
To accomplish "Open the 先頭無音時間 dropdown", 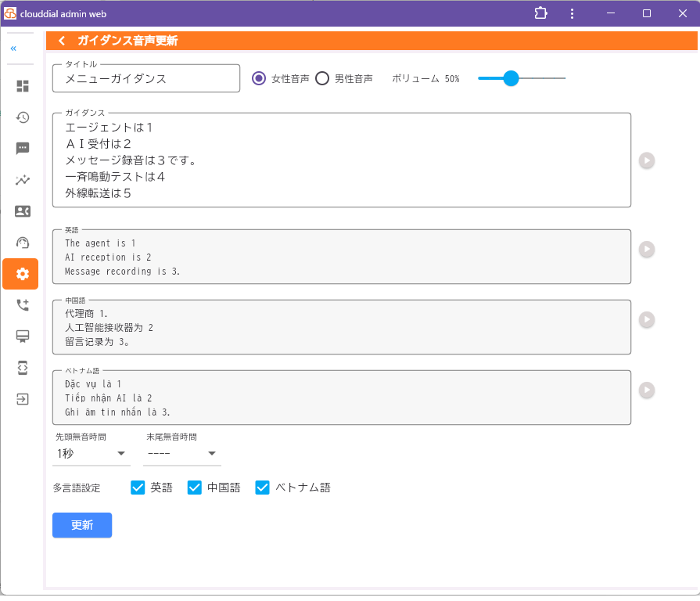I will pos(122,453).
